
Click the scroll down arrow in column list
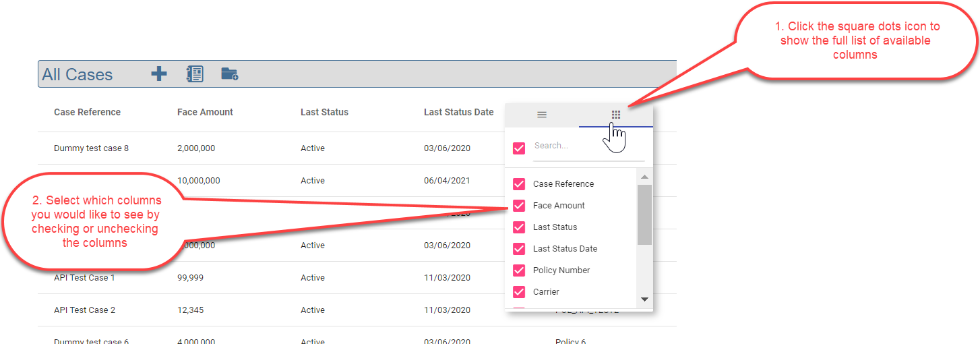click(644, 299)
